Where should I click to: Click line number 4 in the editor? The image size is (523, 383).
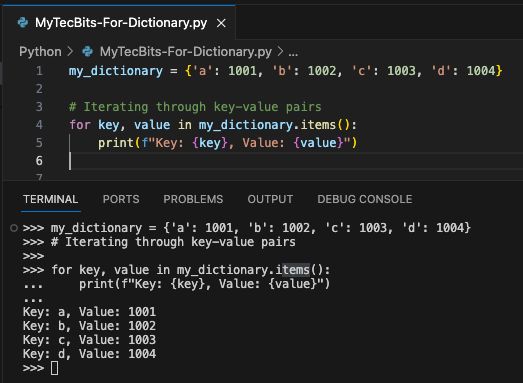(39, 125)
